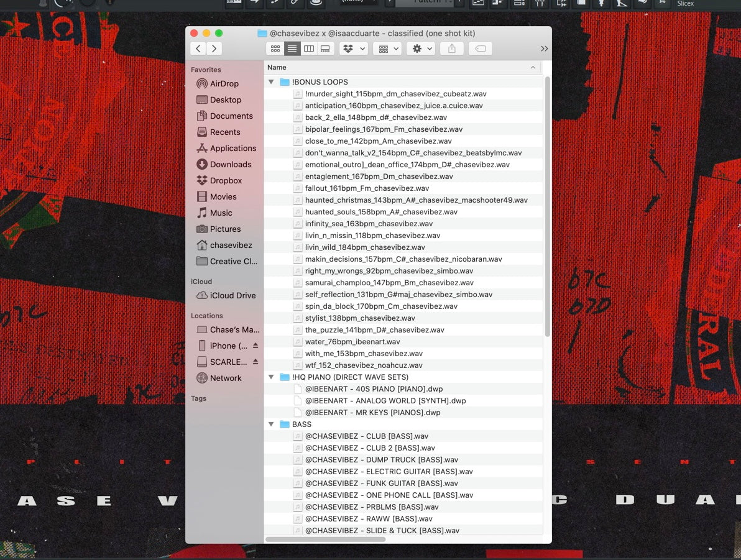The image size is (741, 560).
Task: Select water_76bpm_ibeenart.wav
Action: click(x=403, y=342)
